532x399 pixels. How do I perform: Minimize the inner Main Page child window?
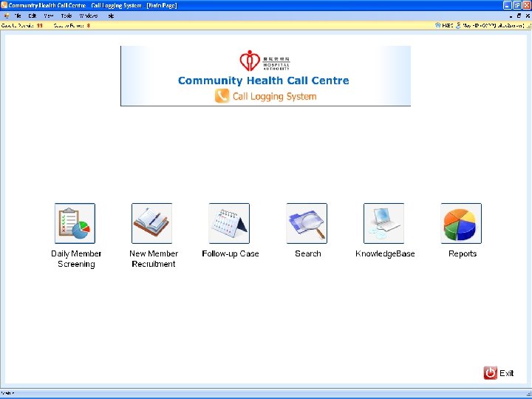click(x=511, y=16)
